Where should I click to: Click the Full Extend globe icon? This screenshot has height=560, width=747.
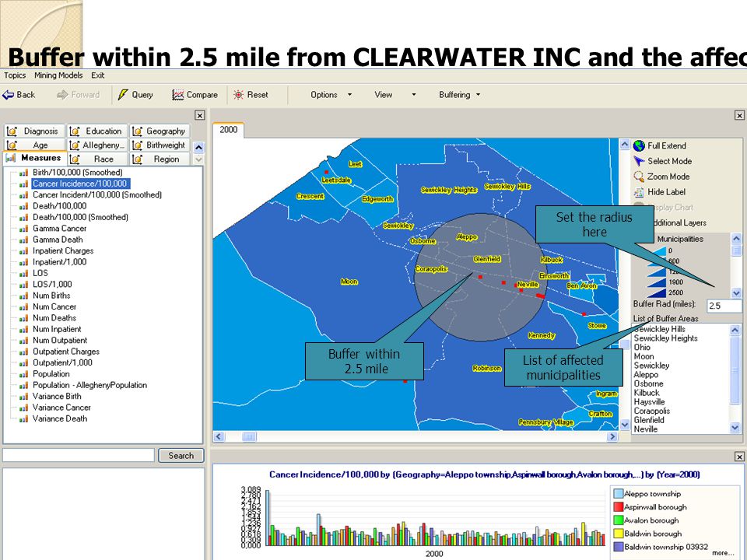point(639,145)
